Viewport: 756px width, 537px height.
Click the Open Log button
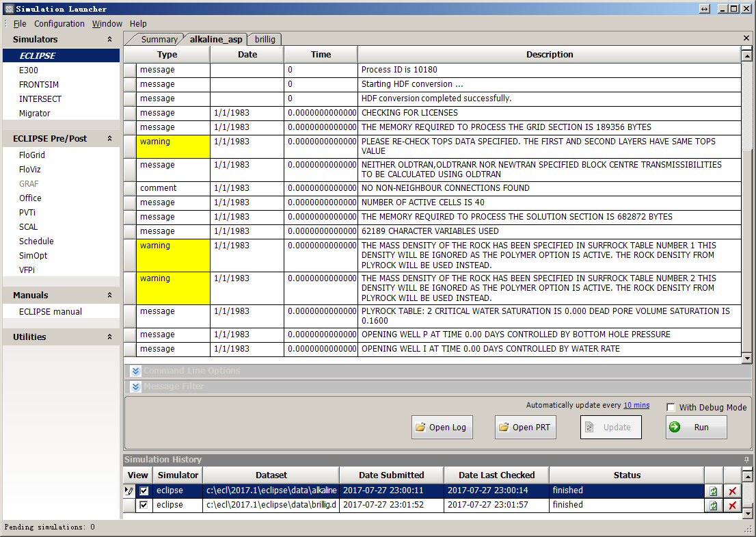pos(442,428)
